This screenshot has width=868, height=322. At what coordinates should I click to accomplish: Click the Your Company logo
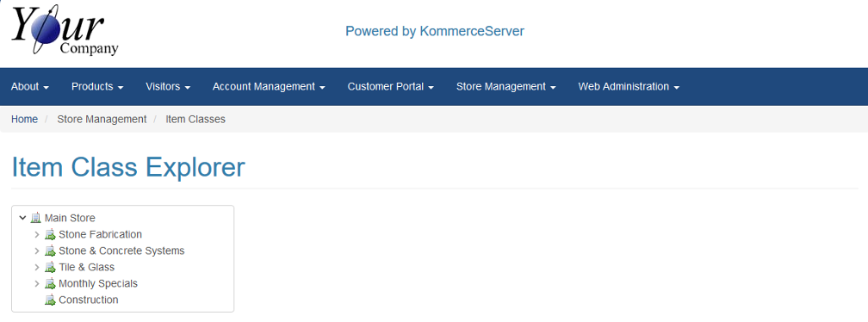pyautogui.click(x=65, y=30)
